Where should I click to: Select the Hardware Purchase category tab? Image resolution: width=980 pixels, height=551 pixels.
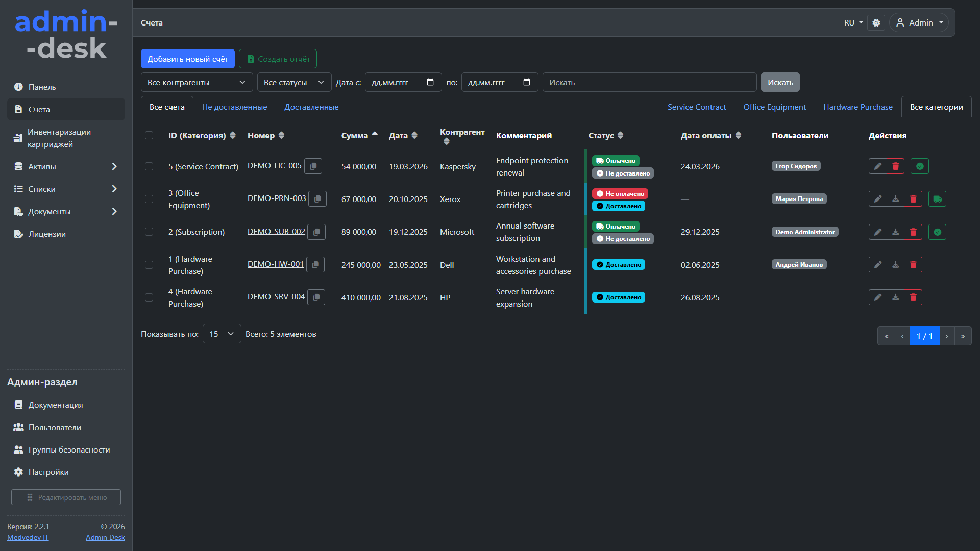[x=857, y=107]
